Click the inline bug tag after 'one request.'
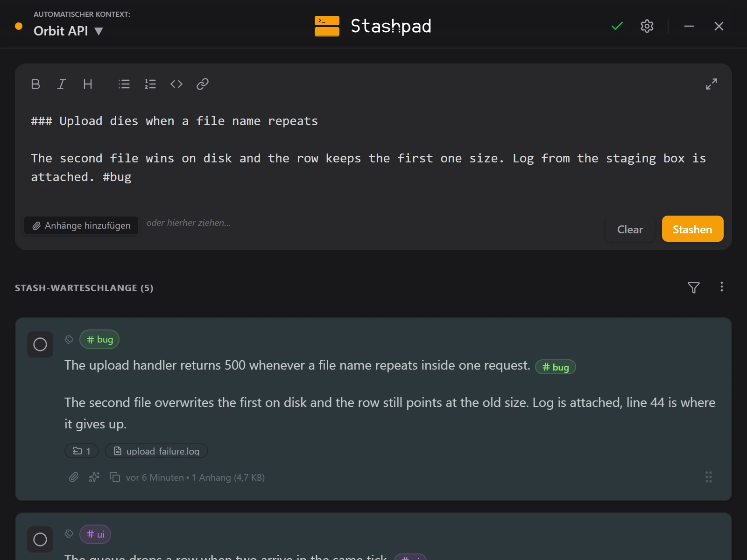 click(x=556, y=367)
